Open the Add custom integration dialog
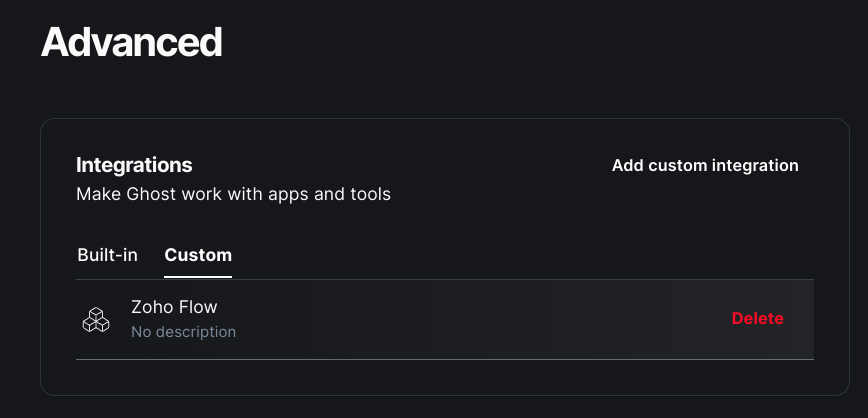Image resolution: width=868 pixels, height=418 pixels. tap(705, 165)
